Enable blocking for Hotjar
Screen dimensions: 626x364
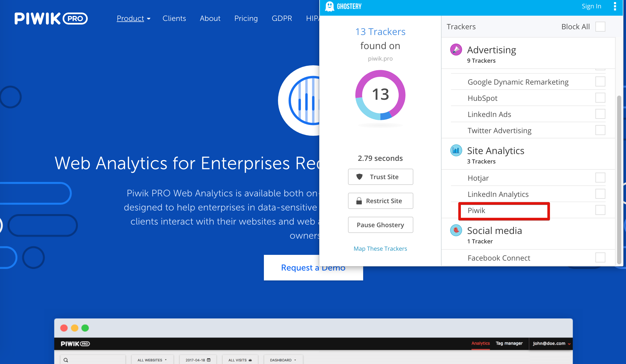pos(600,178)
